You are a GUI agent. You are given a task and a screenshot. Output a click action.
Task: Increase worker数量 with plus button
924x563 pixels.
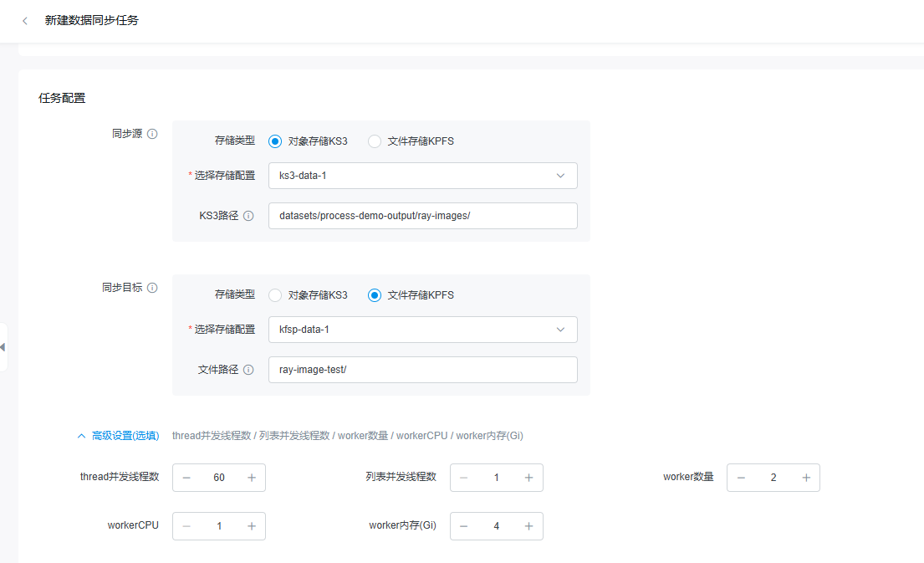click(x=806, y=478)
